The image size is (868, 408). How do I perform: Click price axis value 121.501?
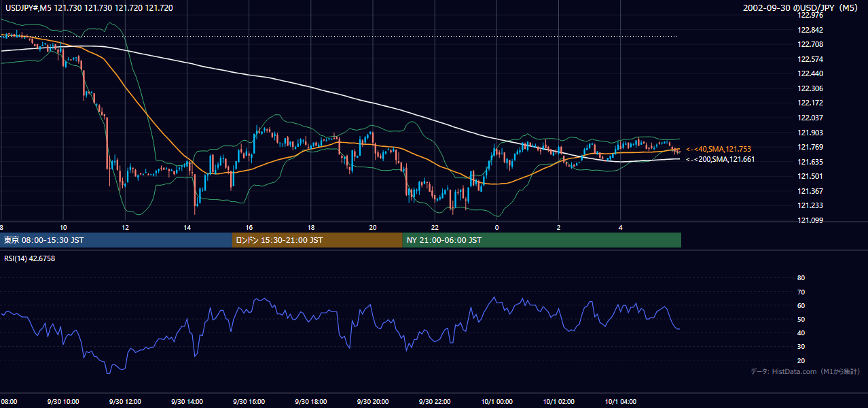(812, 176)
